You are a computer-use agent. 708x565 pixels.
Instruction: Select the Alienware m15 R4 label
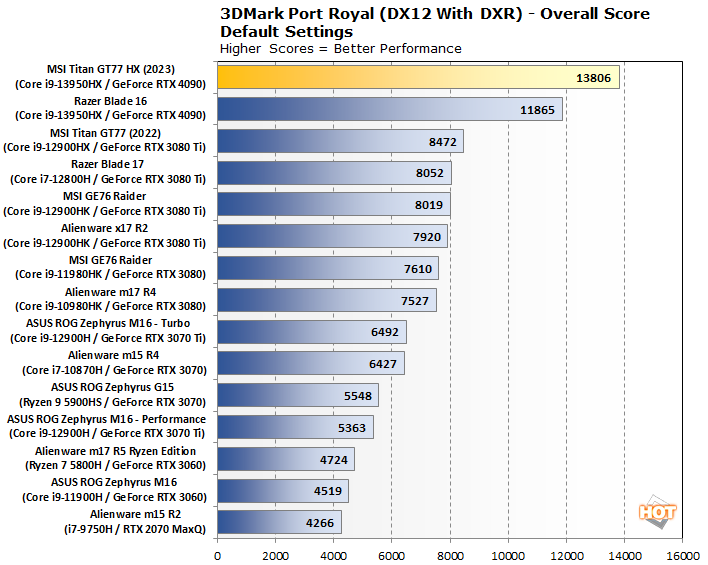point(114,363)
